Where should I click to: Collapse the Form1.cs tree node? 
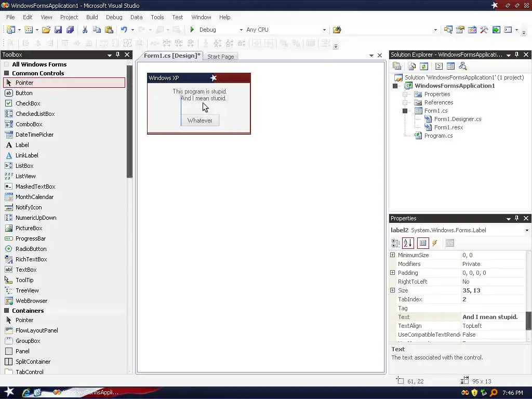[405, 111]
